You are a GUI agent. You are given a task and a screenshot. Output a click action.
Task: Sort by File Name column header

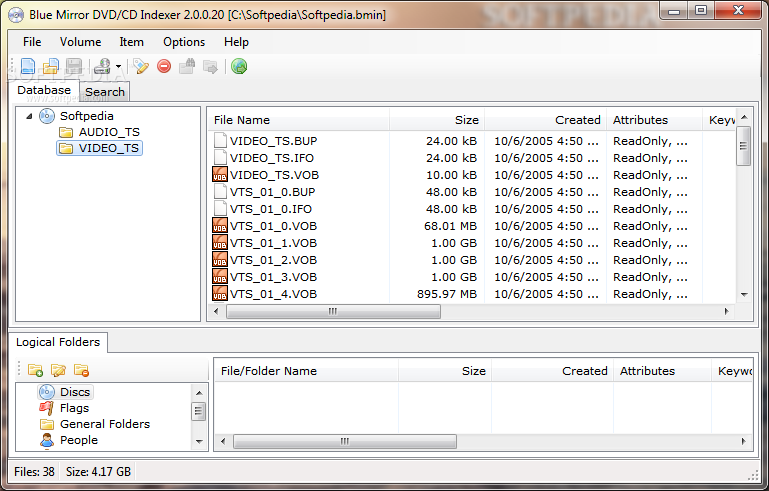(299, 120)
